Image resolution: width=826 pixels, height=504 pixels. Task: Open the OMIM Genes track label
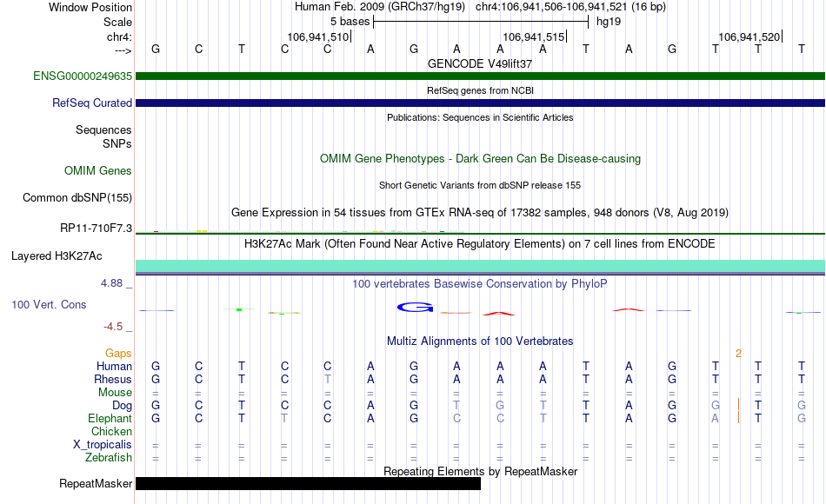[x=97, y=170]
